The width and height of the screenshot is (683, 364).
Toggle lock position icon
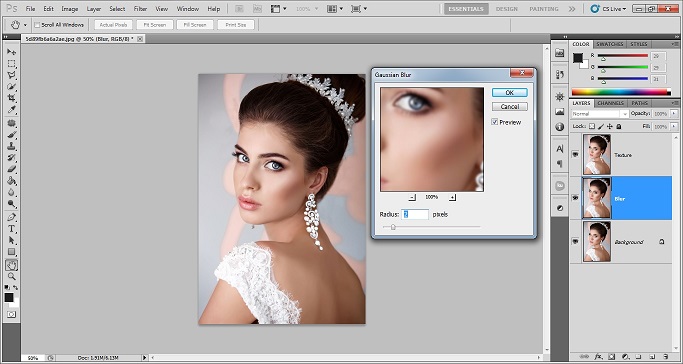(x=610, y=126)
